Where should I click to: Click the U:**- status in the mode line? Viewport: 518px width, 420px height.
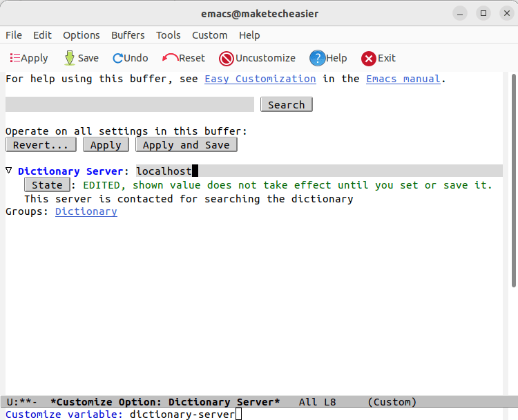click(x=22, y=402)
